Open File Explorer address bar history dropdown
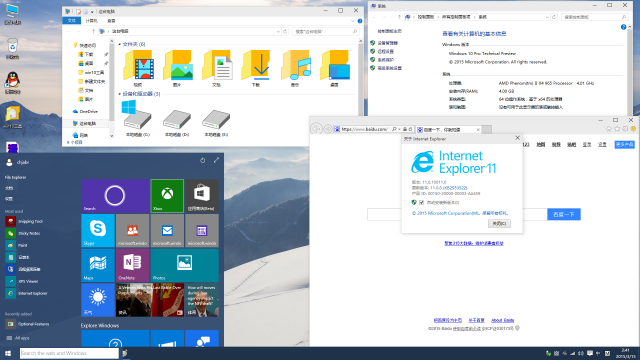This screenshot has width=640, height=360. click(x=278, y=31)
